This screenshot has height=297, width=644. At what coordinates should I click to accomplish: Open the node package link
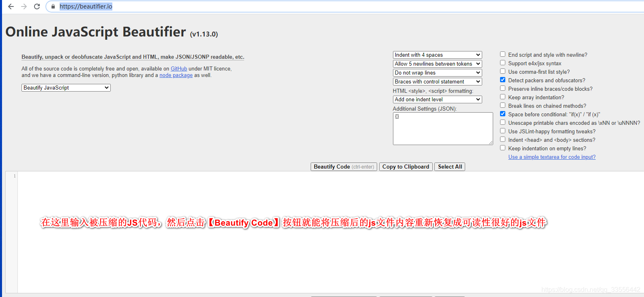click(176, 75)
